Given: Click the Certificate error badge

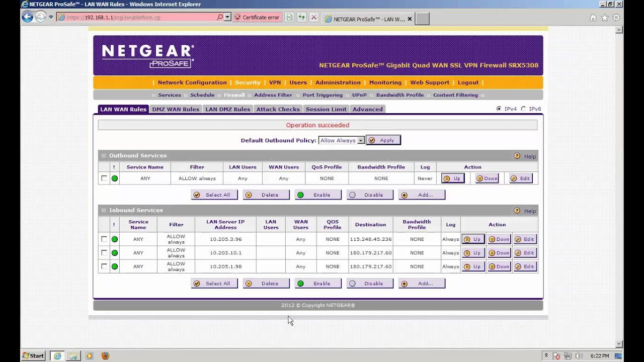Looking at the screenshot, I should pyautogui.click(x=257, y=17).
